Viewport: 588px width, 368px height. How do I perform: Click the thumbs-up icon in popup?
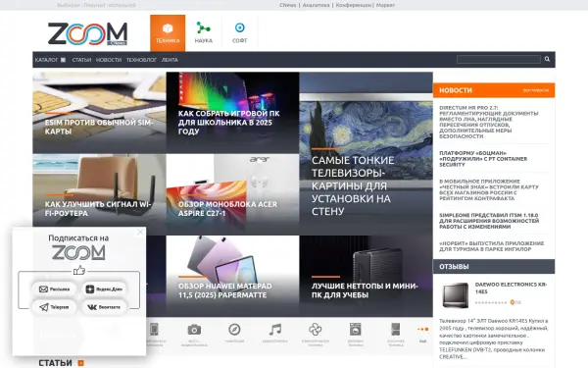[x=79, y=270]
